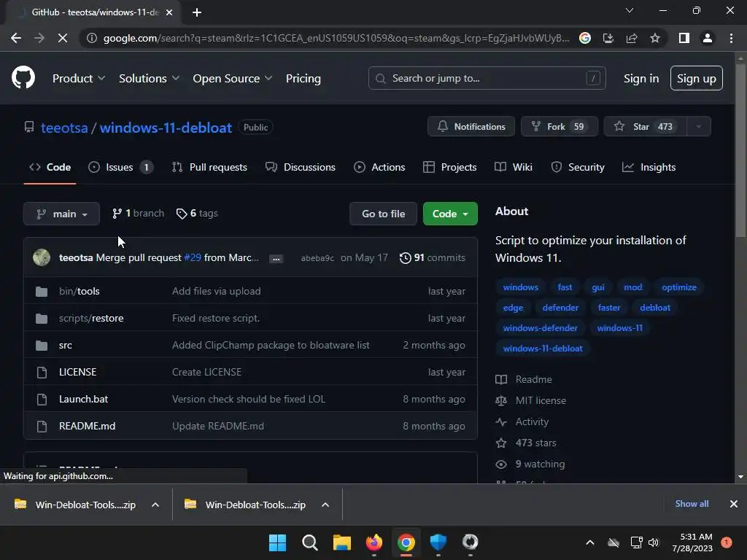
Task: Share this page icon
Action: [x=632, y=38]
